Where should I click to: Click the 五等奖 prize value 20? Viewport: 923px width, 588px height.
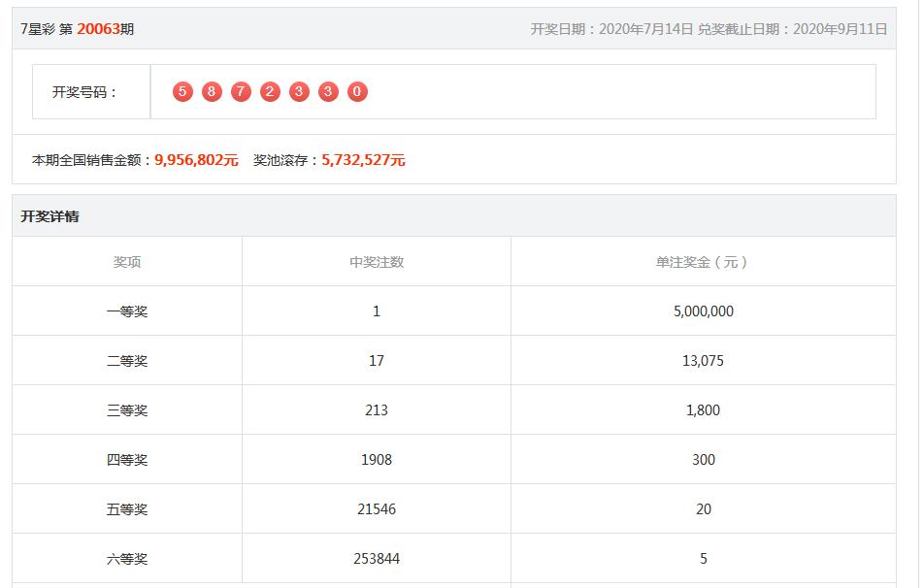[704, 509]
